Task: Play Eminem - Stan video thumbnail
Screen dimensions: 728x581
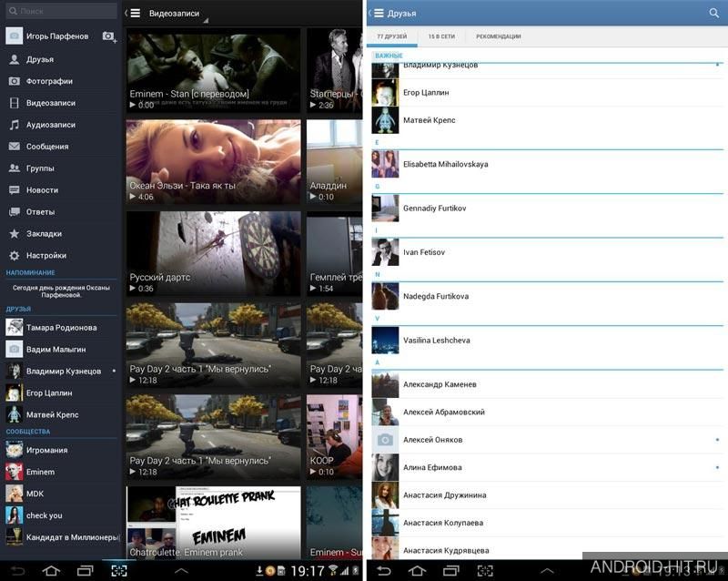Action: (213, 70)
